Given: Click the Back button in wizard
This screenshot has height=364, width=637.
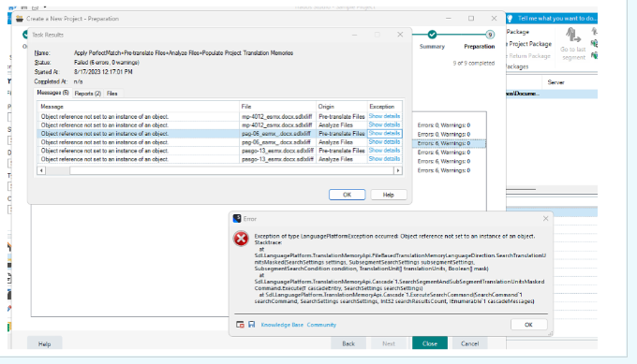Looking at the screenshot, I should (348, 343).
